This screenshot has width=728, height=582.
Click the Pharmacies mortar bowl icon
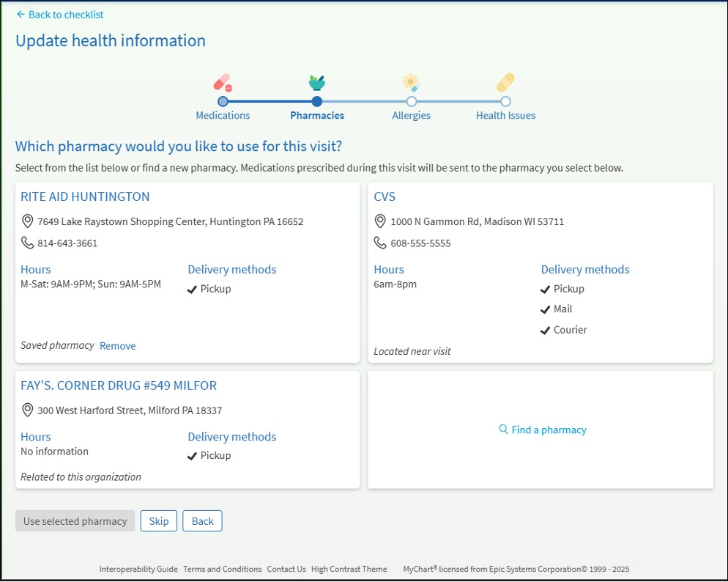click(316, 82)
